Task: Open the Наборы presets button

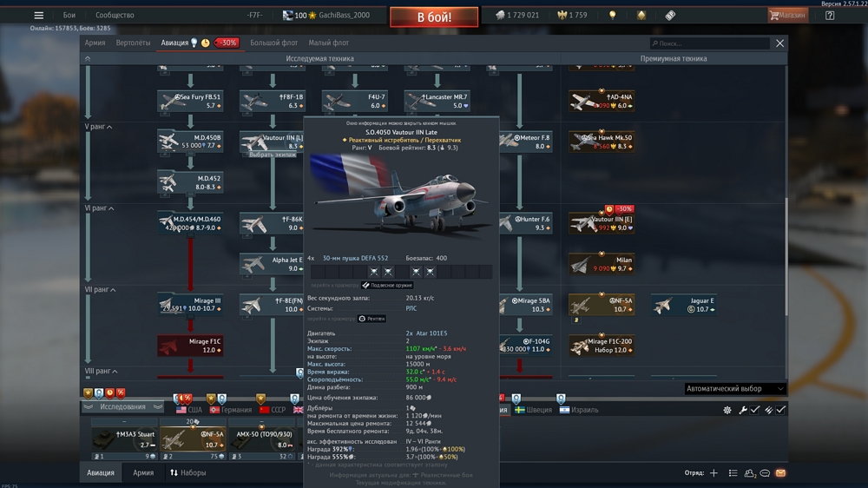Action: 188,472
